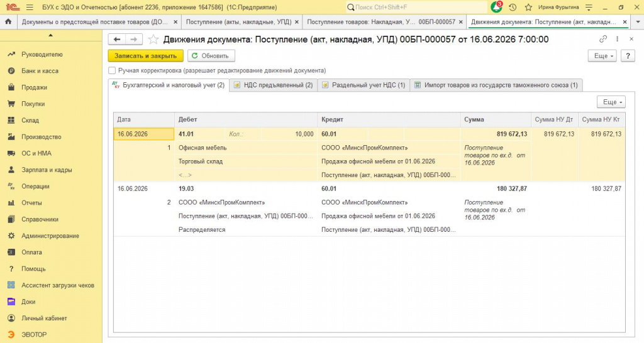Image resolution: width=644 pixels, height=343 pixels.
Task: Open the tab list dropdown arrow
Action: click(638, 22)
